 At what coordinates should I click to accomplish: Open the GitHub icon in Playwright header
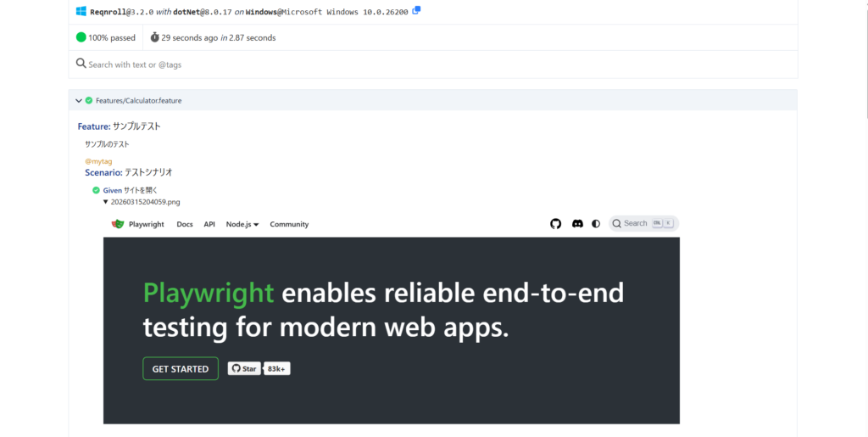[556, 224]
